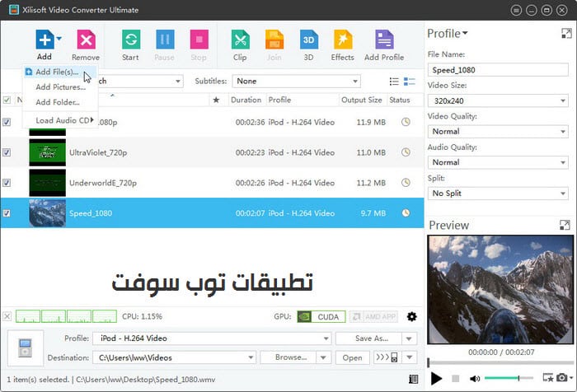577x392 pixels.
Task: Click the status clock icon for UnderworldE_720p
Action: coord(406,182)
